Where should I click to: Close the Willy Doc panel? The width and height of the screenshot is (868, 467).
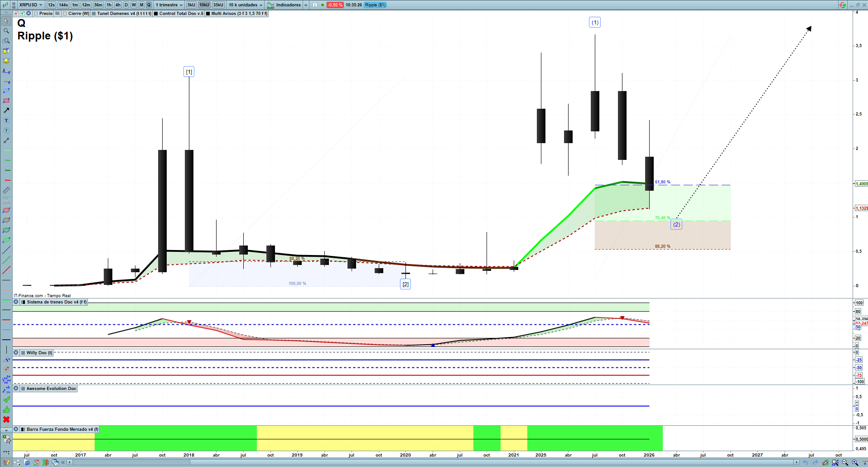click(16, 353)
